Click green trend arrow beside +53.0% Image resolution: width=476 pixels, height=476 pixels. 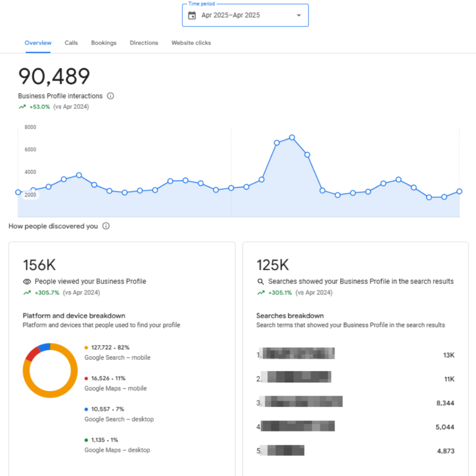[22, 107]
